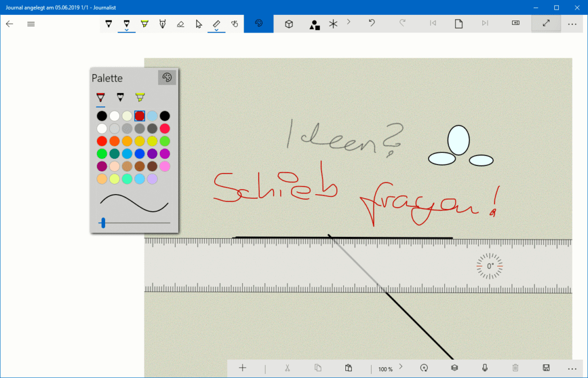Screen dimensions: 588x378
Task: Save the journal with floppy icon
Action: pyautogui.click(x=546, y=368)
